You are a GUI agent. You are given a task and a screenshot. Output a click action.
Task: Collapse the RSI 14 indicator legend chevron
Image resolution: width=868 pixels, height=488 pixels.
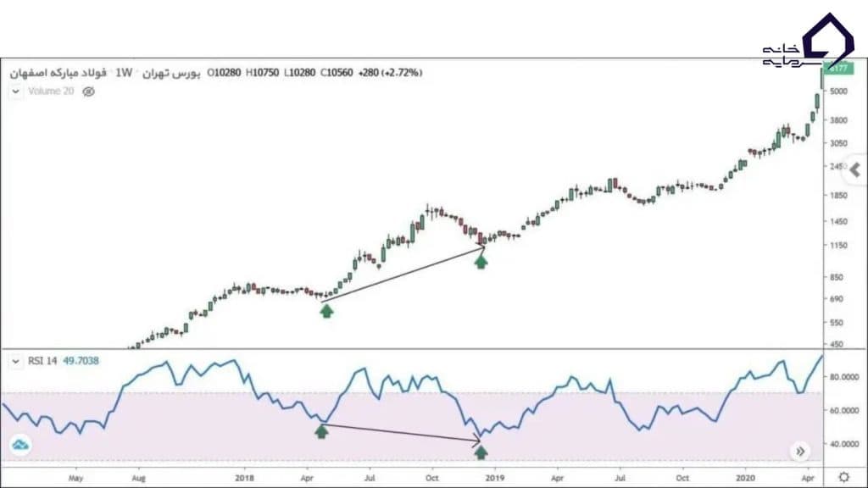[x=16, y=361]
